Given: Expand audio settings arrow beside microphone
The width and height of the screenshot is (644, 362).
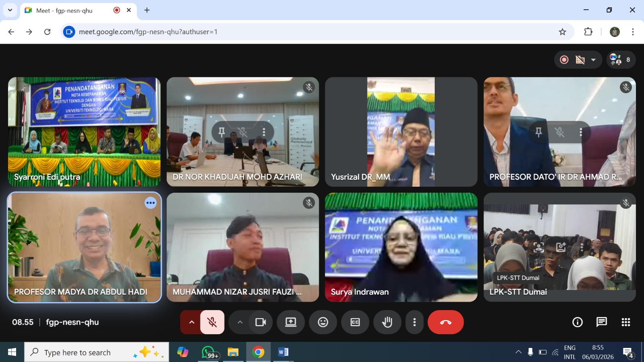Looking at the screenshot, I should coord(192,322).
